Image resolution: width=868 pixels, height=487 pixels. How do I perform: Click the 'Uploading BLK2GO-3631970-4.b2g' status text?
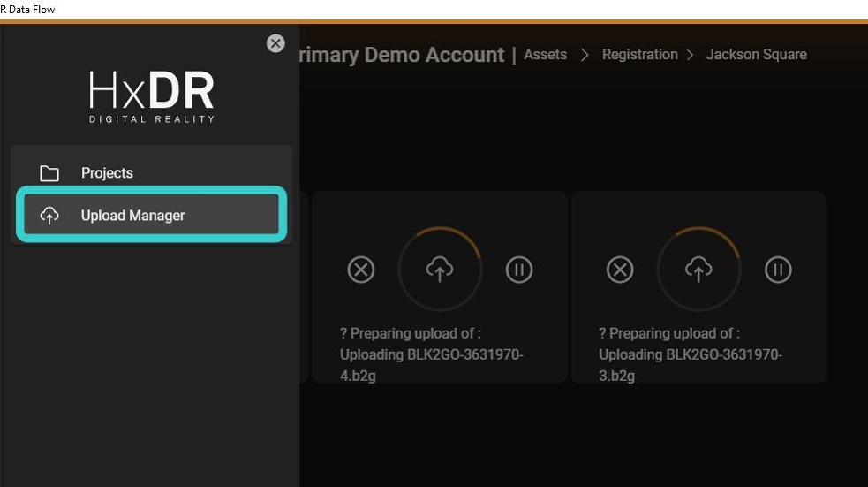tap(431, 365)
